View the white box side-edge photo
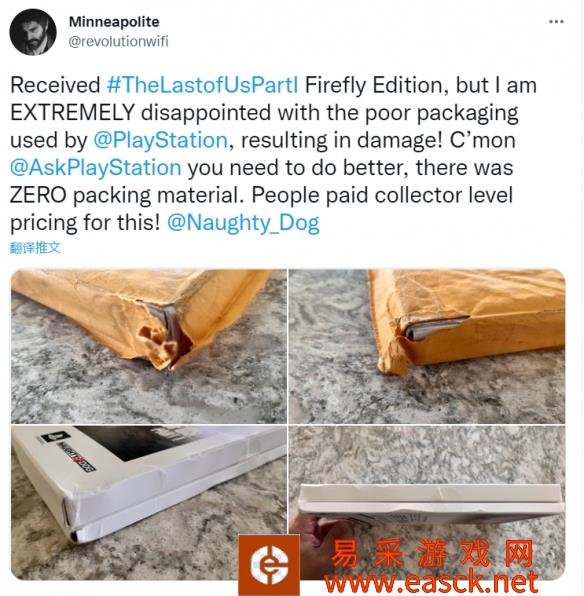584x596 pixels. 427,502
